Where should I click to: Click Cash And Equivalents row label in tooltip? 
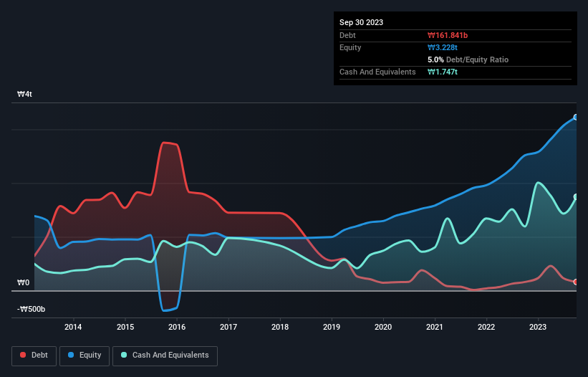coord(377,72)
